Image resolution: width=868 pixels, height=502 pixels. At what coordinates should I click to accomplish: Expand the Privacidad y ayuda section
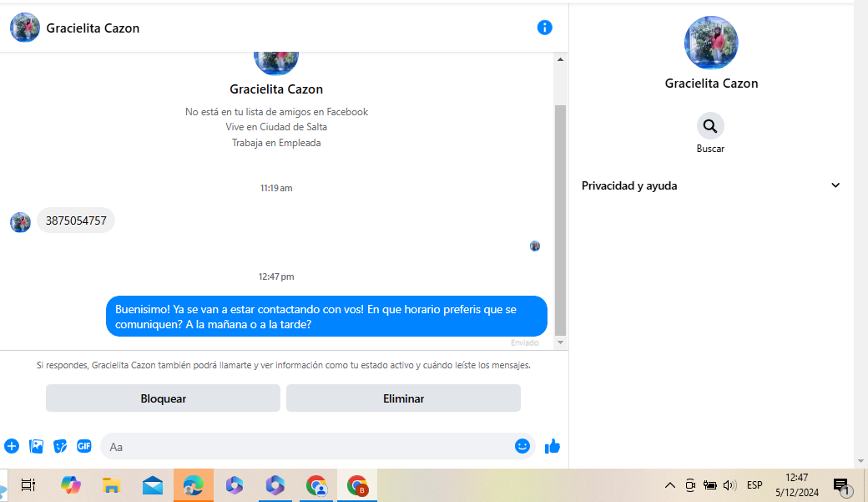[x=835, y=185]
